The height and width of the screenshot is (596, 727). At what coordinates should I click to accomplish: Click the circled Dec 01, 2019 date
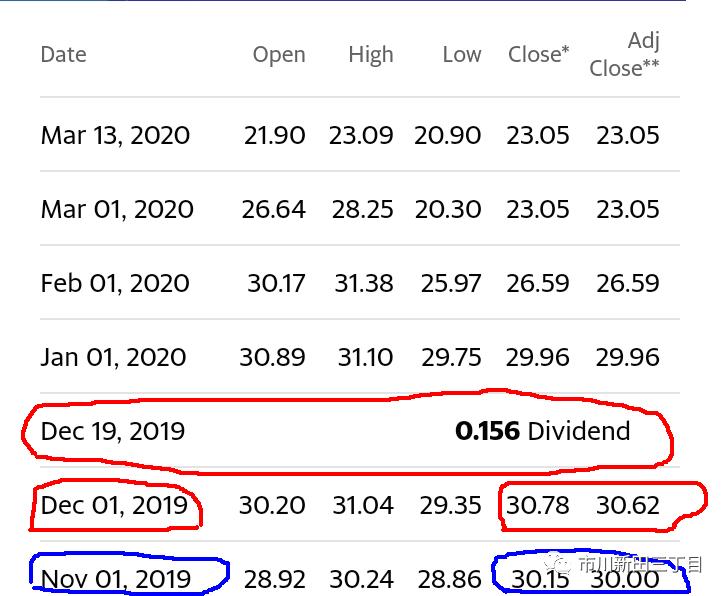[114, 505]
